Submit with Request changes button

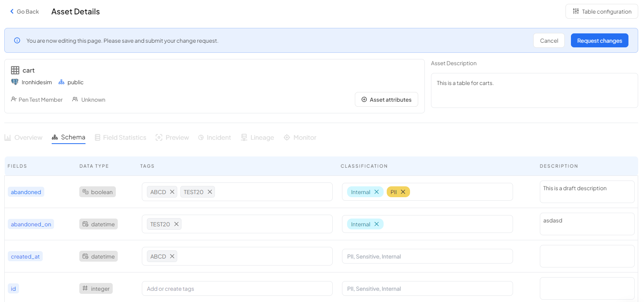point(599,40)
